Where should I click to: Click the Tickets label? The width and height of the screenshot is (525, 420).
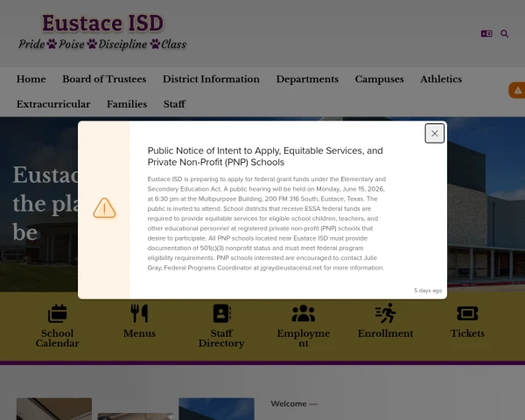pos(467,333)
